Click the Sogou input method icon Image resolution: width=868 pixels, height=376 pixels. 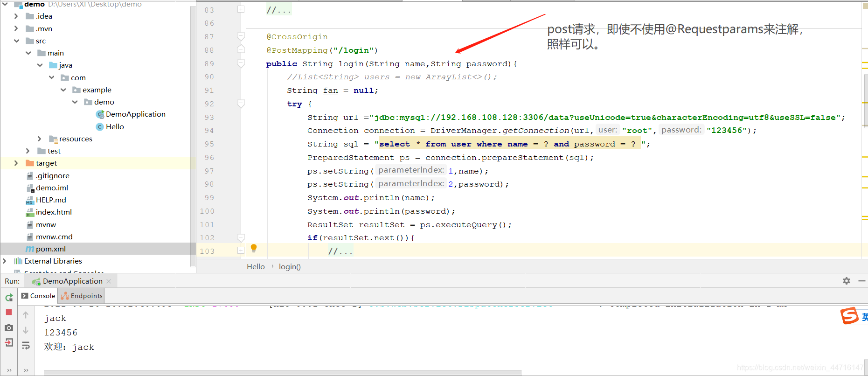point(850,316)
